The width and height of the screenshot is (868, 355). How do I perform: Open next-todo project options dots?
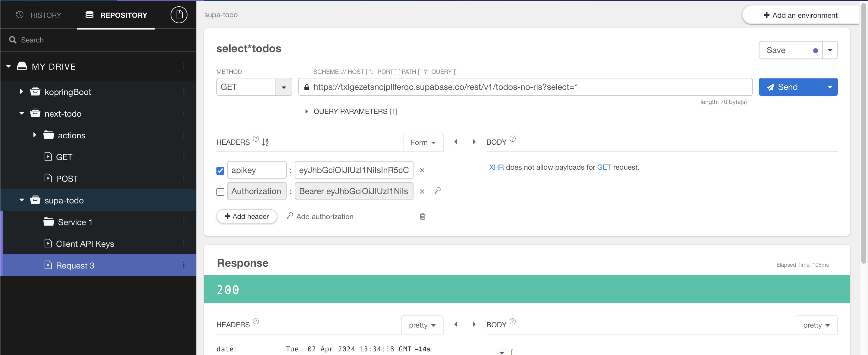(x=184, y=114)
